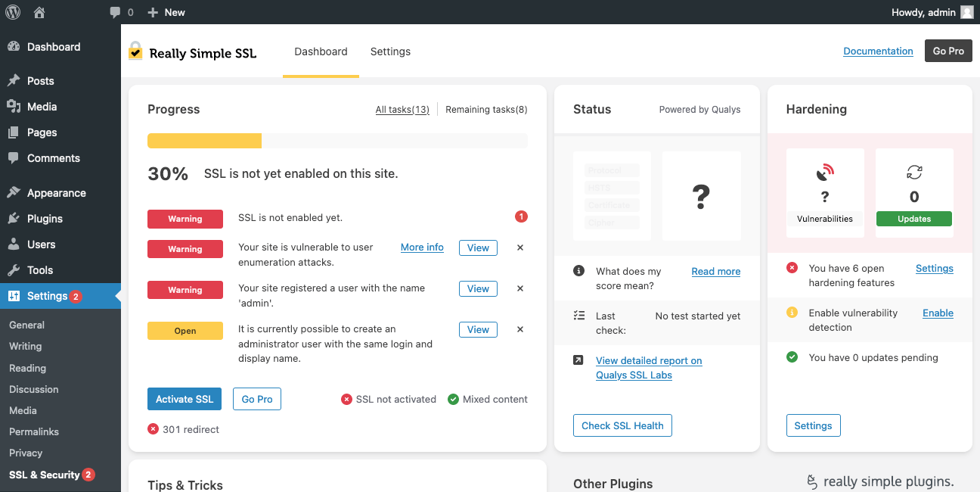Open Permalinks settings submenu
This screenshot has width=980, height=492.
pos(34,431)
